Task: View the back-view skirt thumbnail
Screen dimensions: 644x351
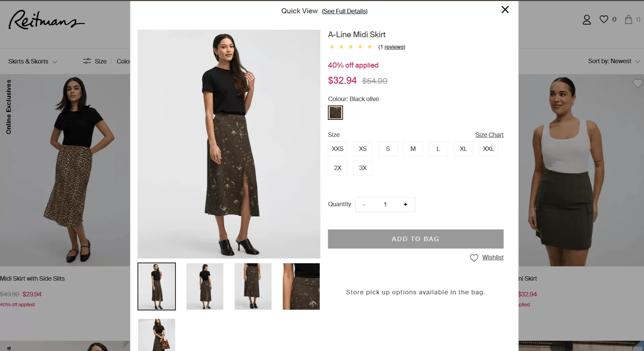Action: (x=204, y=286)
